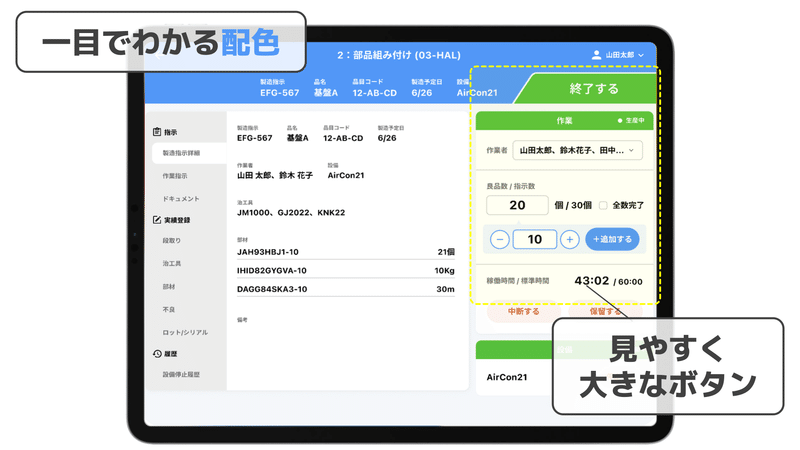Expand the 作業者 worker dropdown
This screenshot has width=800, height=450.
tap(577, 151)
